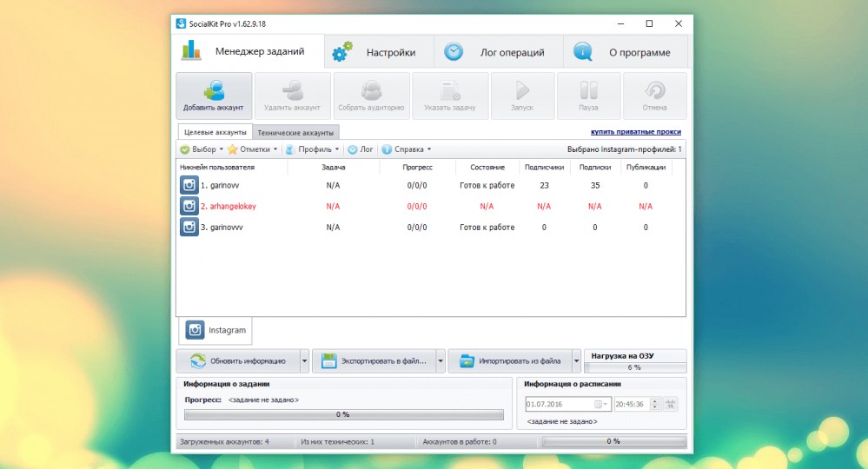Click the status bar progress bar 0 %
The height and width of the screenshot is (469, 868).
(x=614, y=441)
